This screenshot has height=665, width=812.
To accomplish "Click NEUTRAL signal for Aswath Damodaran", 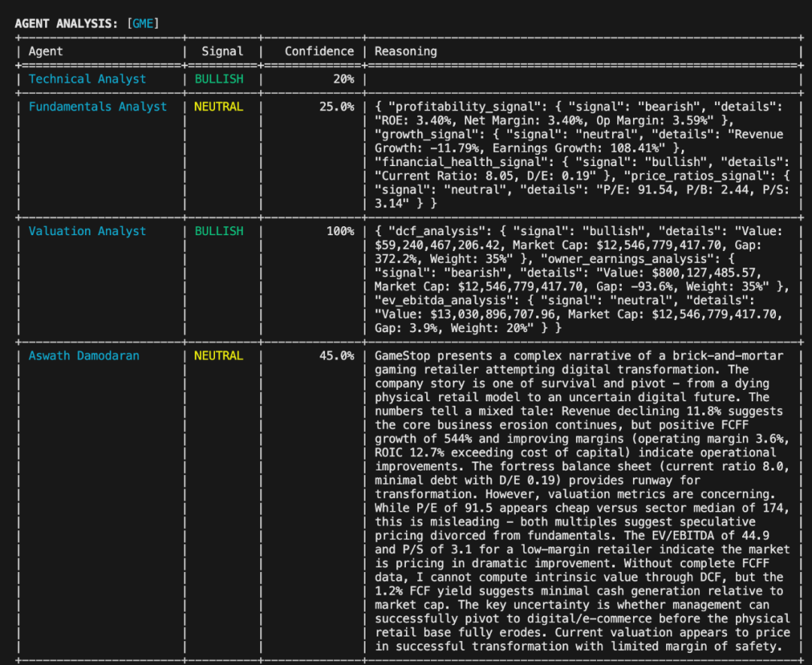I will 219,356.
